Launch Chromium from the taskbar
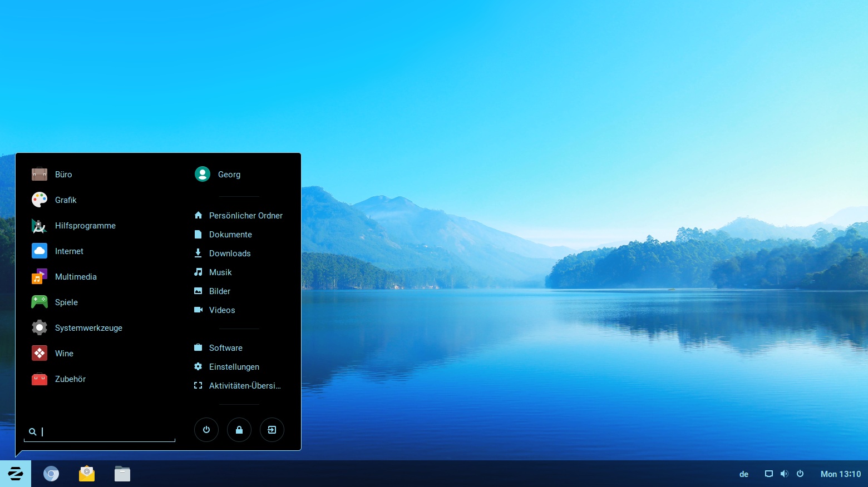 pos(51,474)
